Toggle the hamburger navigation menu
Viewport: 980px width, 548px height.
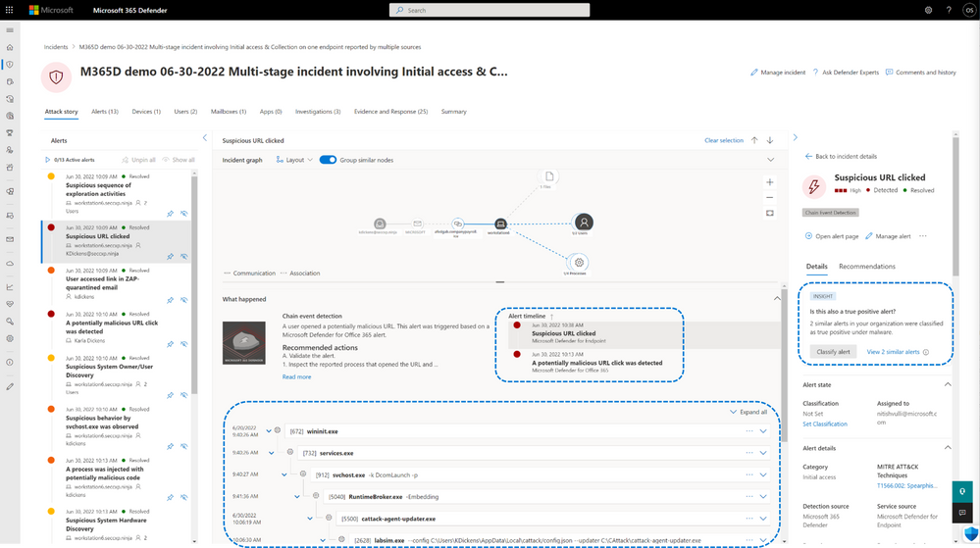[10, 30]
